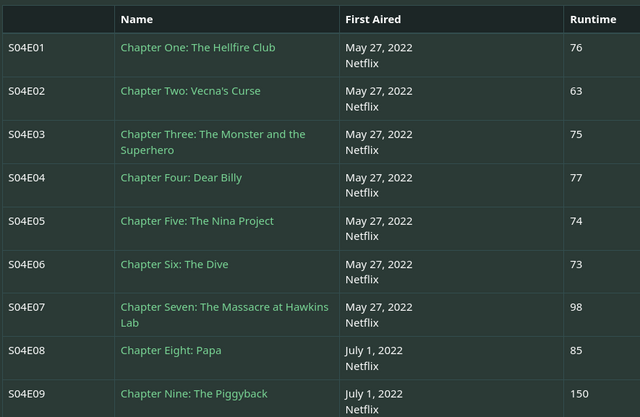Click the Runtime column header
Viewport: 640px width, 417px height.
coord(593,20)
